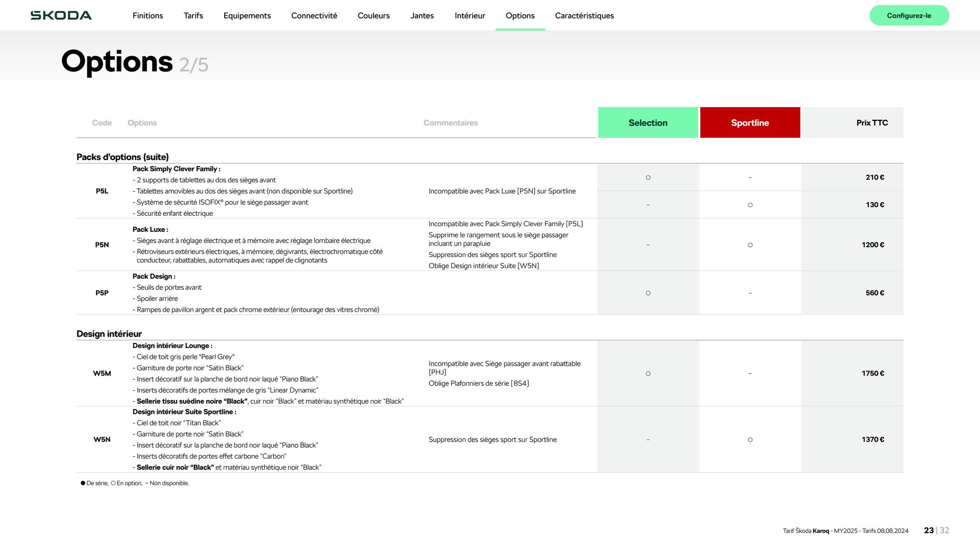This screenshot has height=551, width=980.
Task: Click Caractéristiques navigation item
Action: point(584,16)
